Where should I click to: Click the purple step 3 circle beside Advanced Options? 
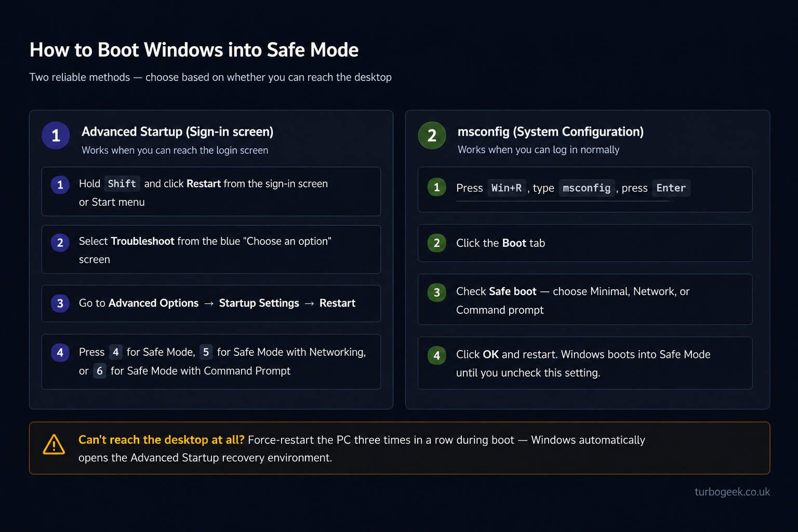click(x=60, y=303)
